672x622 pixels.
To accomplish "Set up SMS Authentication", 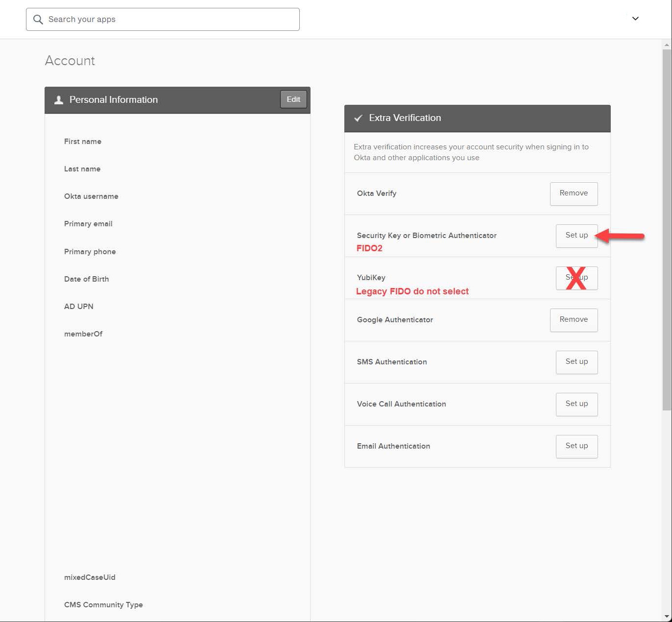I will (576, 362).
